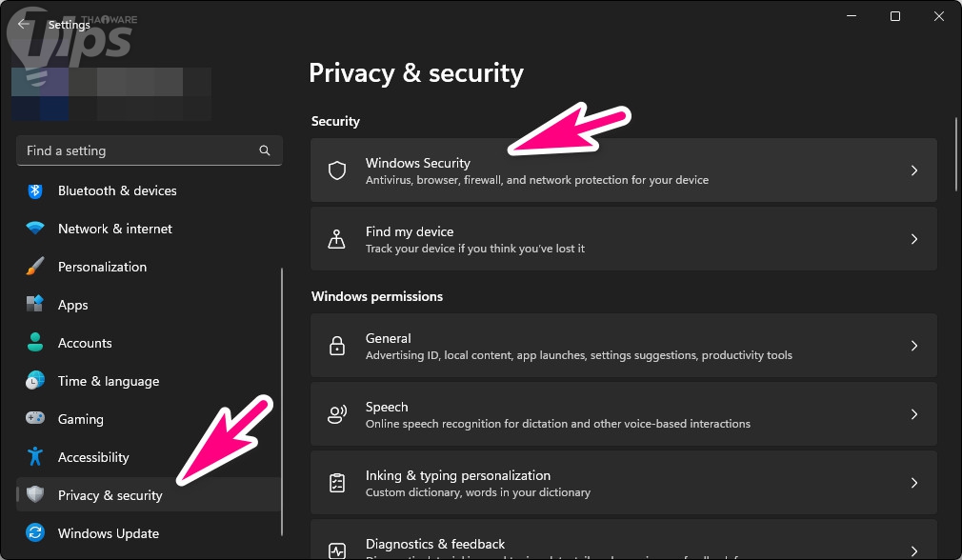Viewport: 962px width, 560px height.
Task: Click the Bluetooth & devices icon
Action: tap(35, 190)
